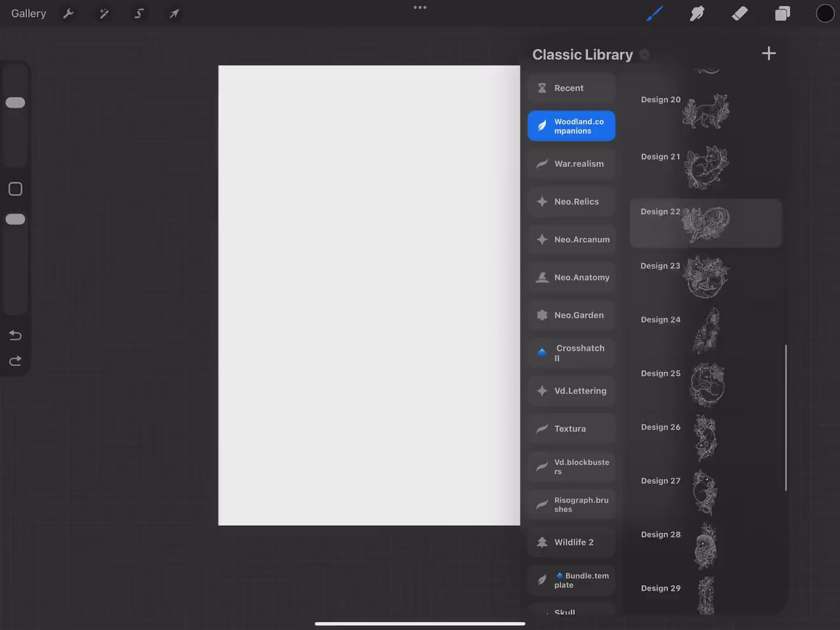Adjust the brush opacity slider handle
The image size is (840, 630).
15,219
